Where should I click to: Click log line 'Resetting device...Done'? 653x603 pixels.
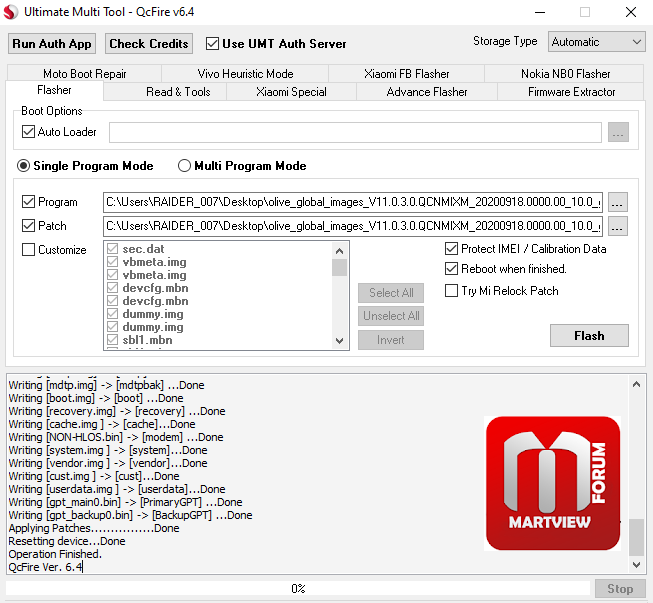pyautogui.click(x=67, y=541)
